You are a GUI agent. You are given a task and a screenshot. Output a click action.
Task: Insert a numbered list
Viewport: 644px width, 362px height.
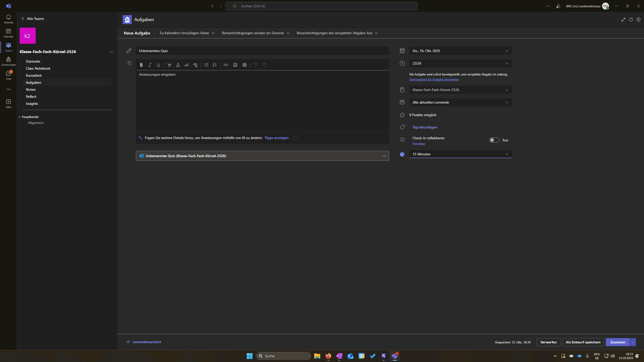coord(215,65)
